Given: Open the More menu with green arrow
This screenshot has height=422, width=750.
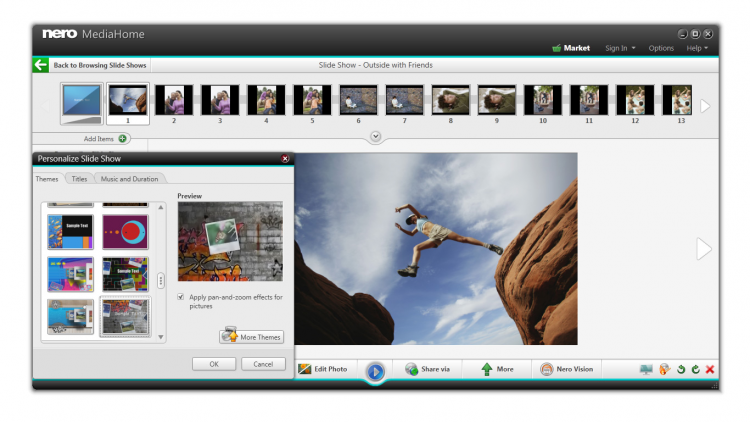Looking at the screenshot, I should pos(497,369).
